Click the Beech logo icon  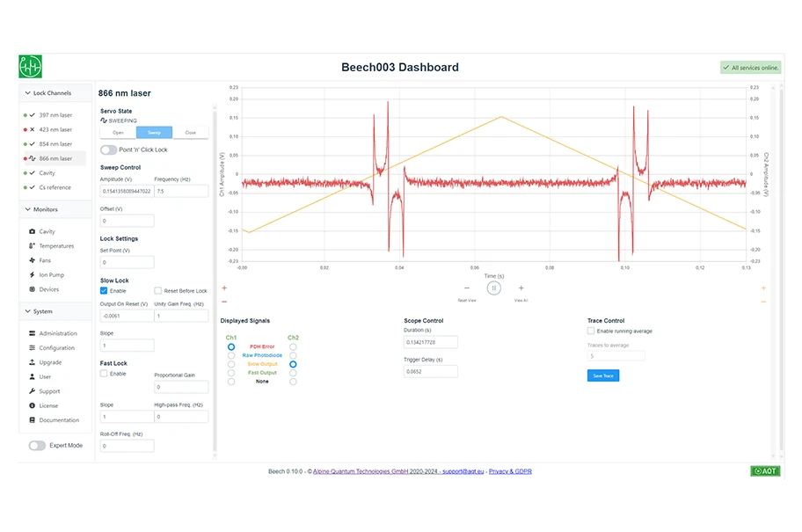(x=31, y=67)
